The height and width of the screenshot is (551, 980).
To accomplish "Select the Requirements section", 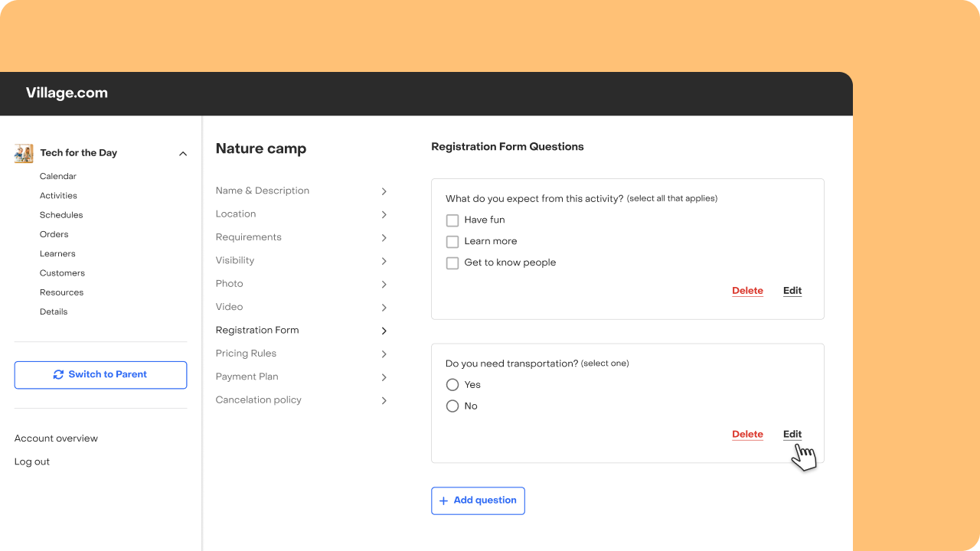I will click(249, 237).
